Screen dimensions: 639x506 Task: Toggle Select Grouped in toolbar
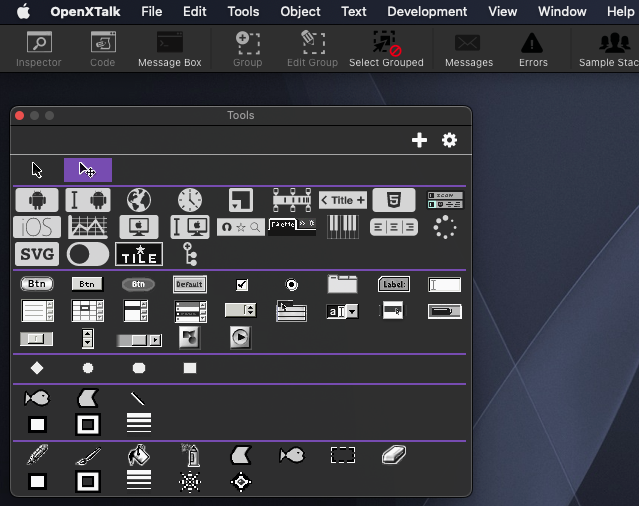[386, 50]
